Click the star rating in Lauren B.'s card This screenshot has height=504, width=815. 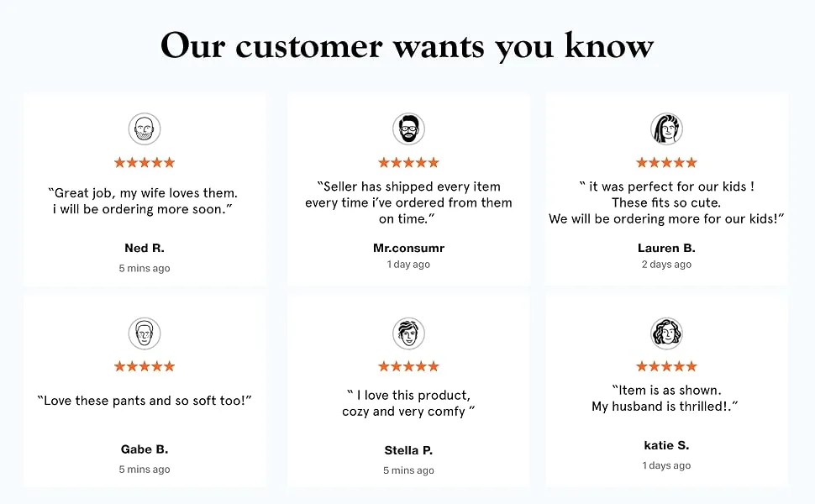point(666,163)
